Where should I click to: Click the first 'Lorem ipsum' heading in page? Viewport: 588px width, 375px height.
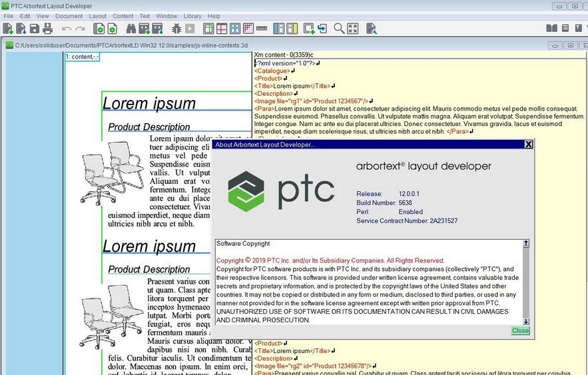149,103
